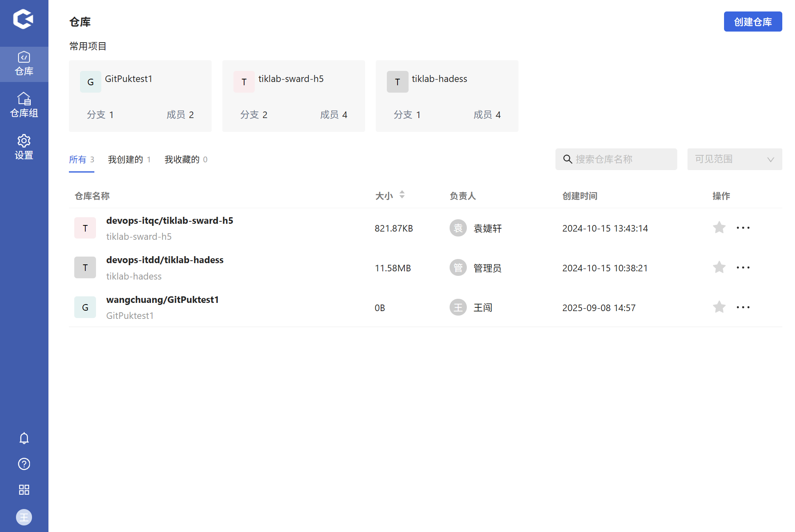Viewport: 795px width, 532px height.
Task: Click the notification bell icon
Action: point(24,438)
